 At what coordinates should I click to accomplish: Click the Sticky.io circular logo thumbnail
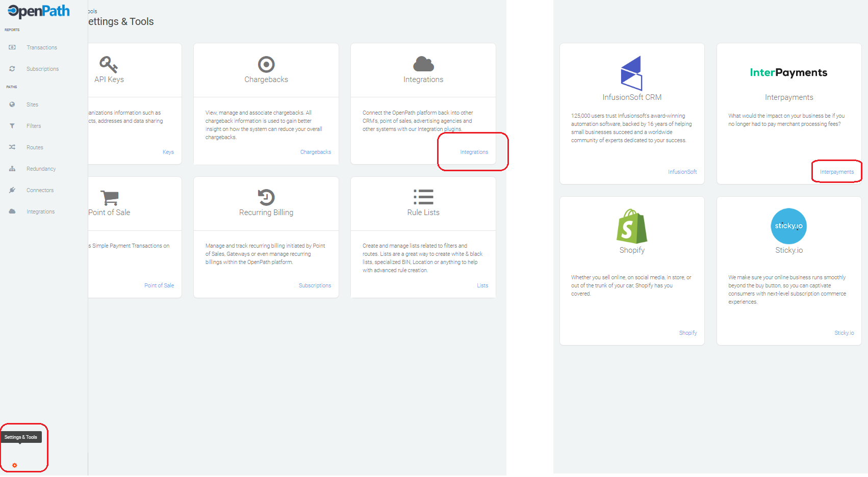tap(788, 226)
